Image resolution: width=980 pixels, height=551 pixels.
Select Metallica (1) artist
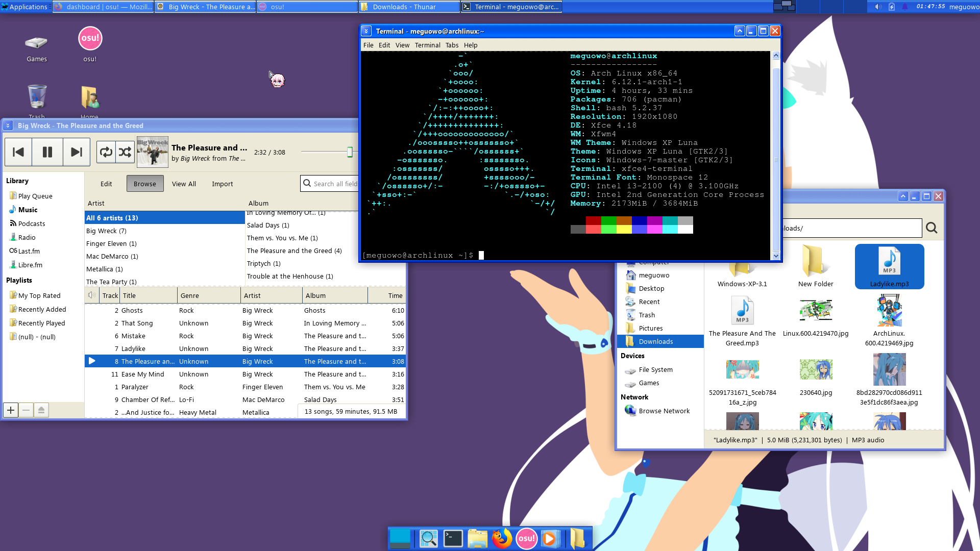point(164,269)
